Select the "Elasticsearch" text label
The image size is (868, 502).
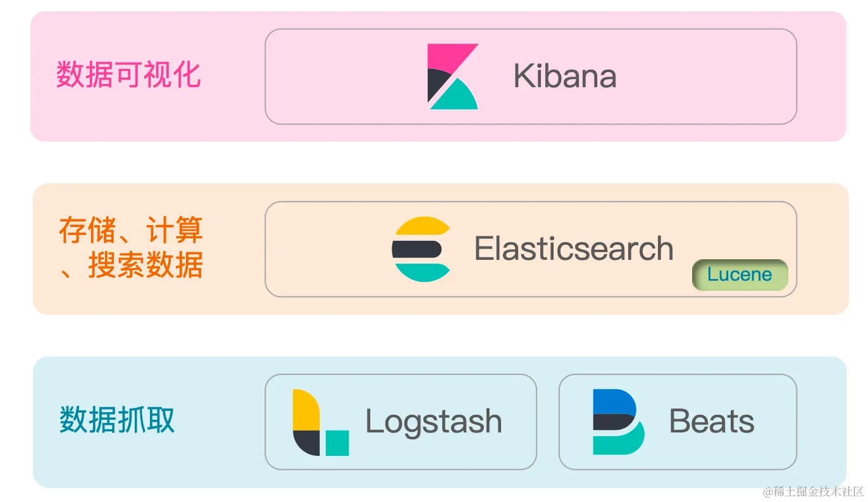point(574,248)
